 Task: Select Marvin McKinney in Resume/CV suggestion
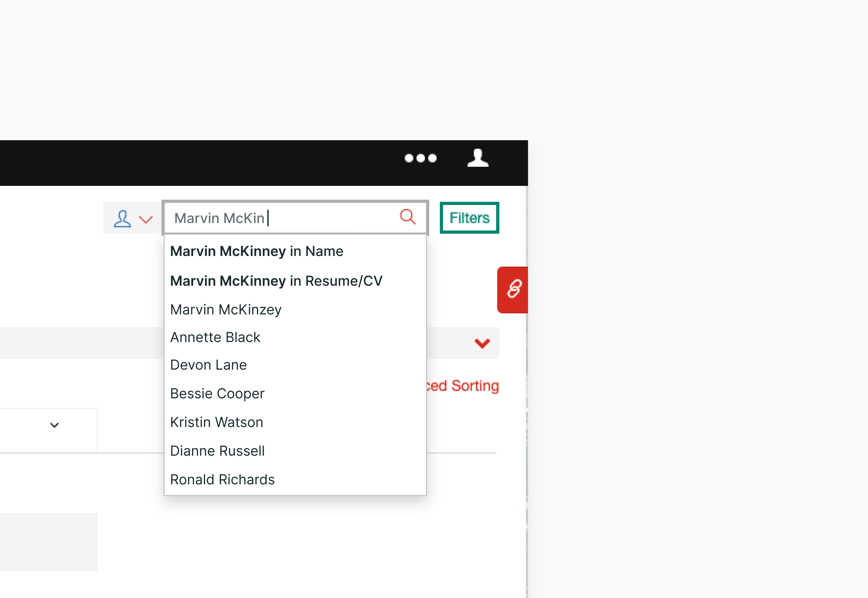276,281
